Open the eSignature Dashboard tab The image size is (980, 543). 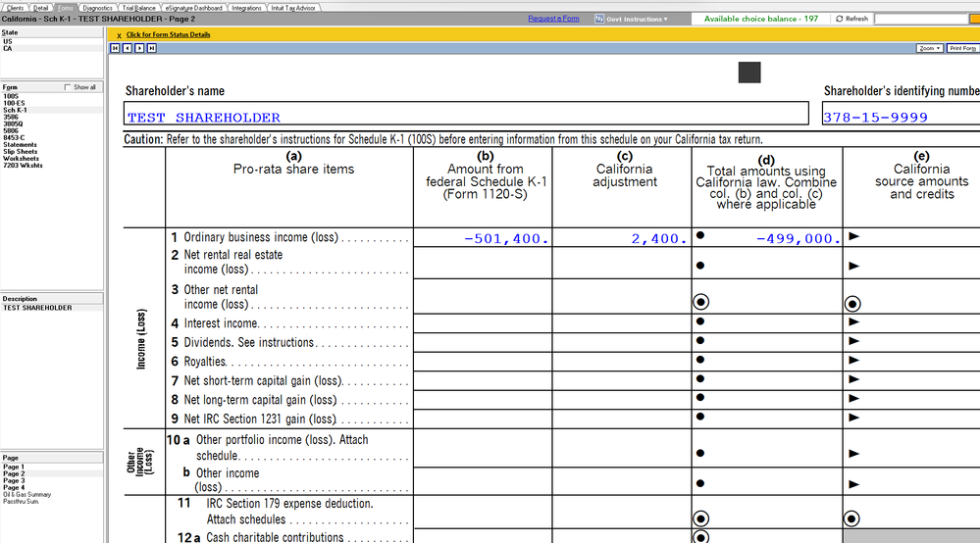[x=194, y=8]
